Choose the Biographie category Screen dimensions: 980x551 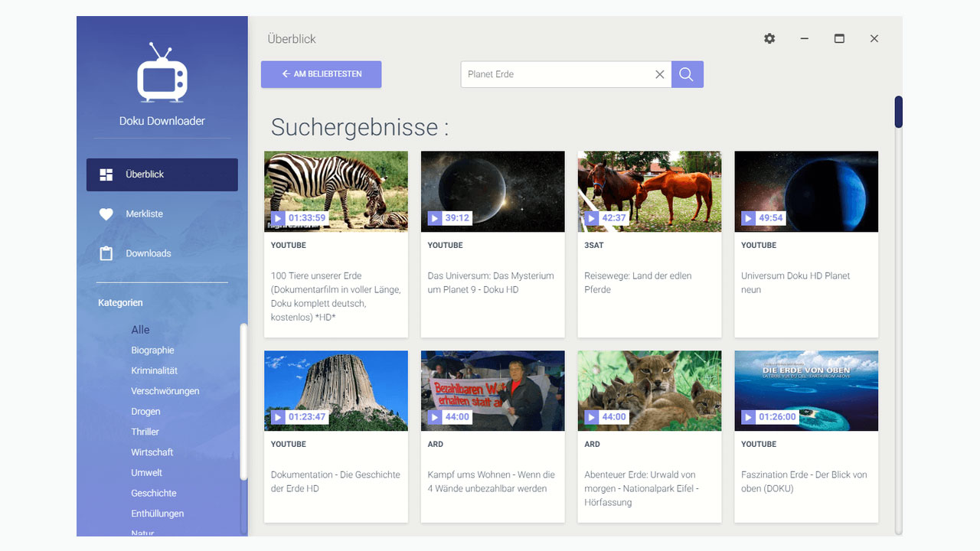152,350
